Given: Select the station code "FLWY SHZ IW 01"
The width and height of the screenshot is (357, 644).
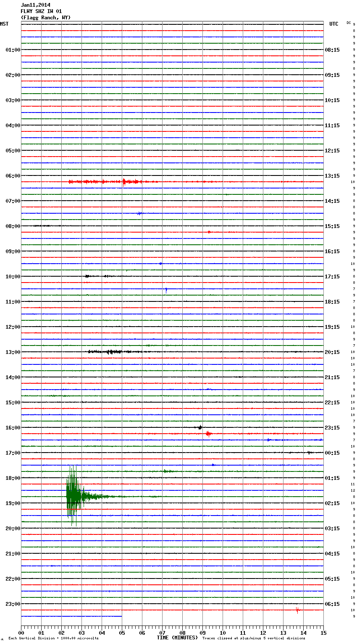Looking at the screenshot, I should click(41, 11).
